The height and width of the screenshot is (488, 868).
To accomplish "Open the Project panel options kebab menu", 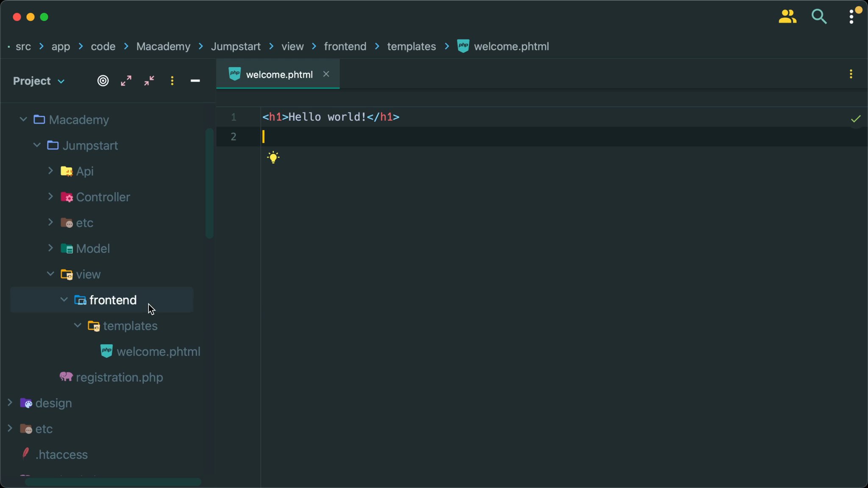I will (x=172, y=80).
